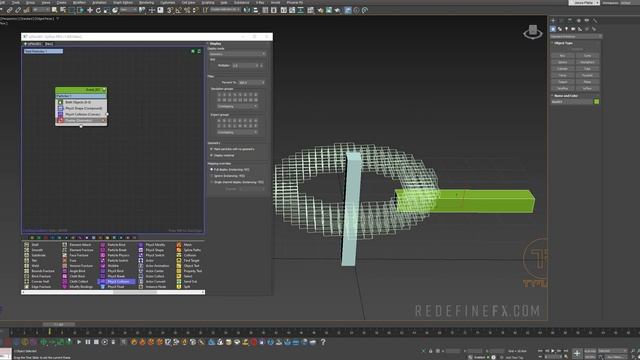This screenshot has width=640, height=360.
Task: Open the named selection sets dropdown
Action: point(225,10)
